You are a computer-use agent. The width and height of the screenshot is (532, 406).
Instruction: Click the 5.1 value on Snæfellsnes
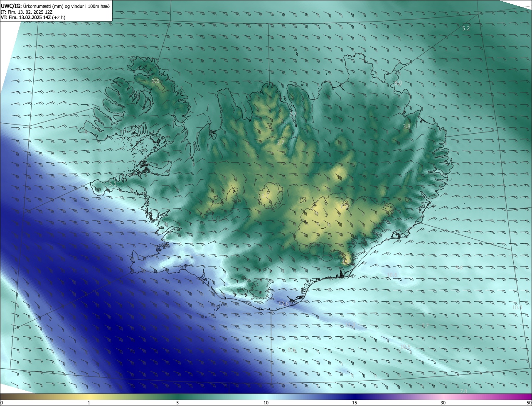[112, 183]
